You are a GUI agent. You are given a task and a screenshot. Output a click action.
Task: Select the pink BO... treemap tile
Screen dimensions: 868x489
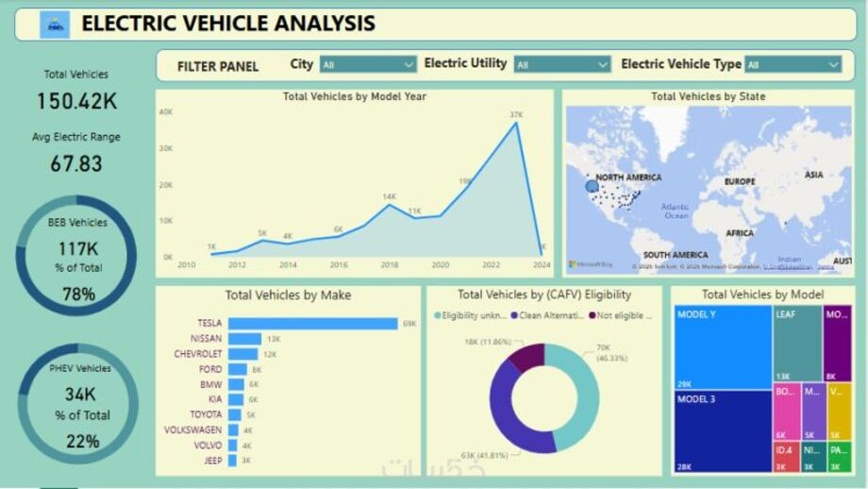[x=787, y=411]
